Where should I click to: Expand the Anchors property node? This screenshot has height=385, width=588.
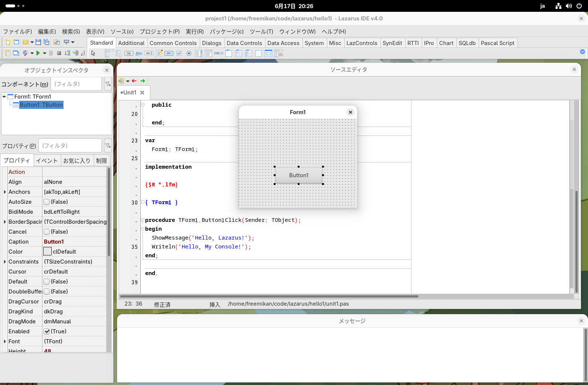coord(5,192)
